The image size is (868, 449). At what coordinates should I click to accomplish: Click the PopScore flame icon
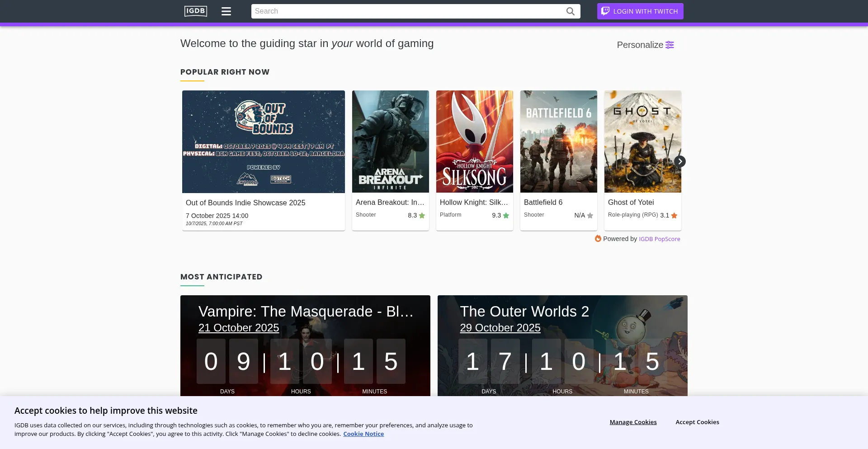pyautogui.click(x=598, y=239)
